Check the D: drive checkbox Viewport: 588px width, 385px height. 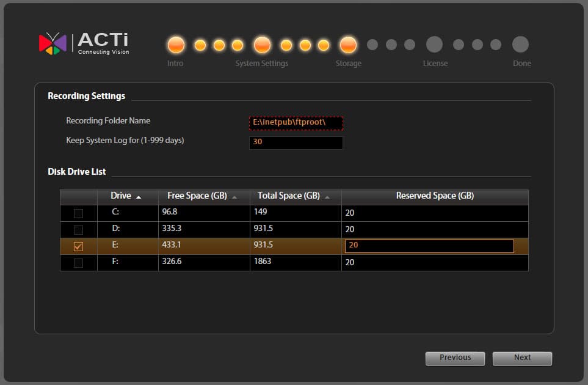[78, 230]
